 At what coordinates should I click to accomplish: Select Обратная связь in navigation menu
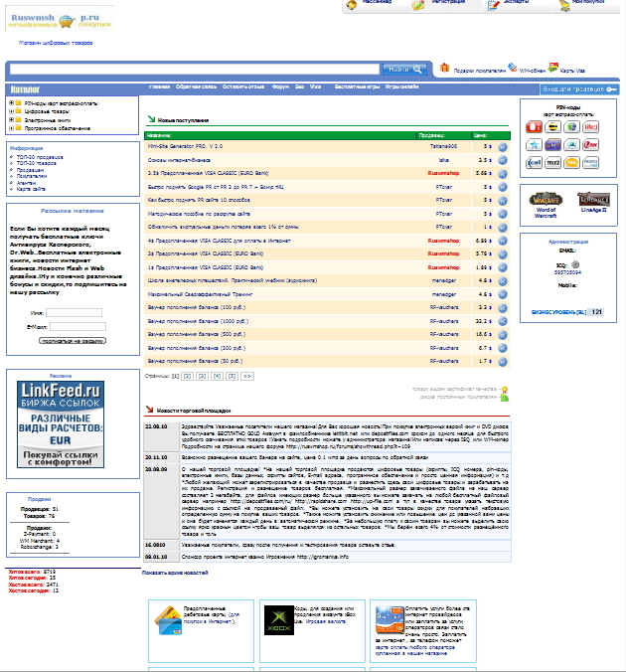(195, 87)
